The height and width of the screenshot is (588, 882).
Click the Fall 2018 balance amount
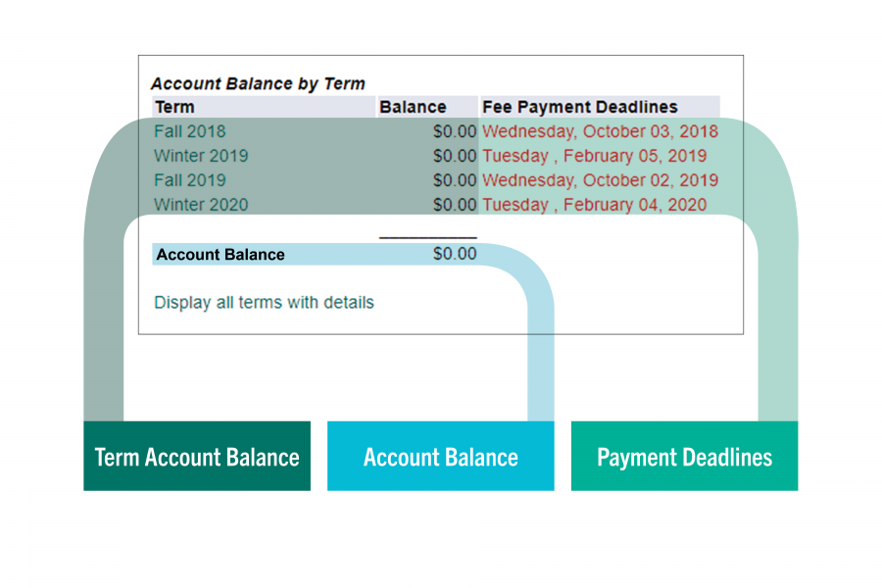point(455,131)
